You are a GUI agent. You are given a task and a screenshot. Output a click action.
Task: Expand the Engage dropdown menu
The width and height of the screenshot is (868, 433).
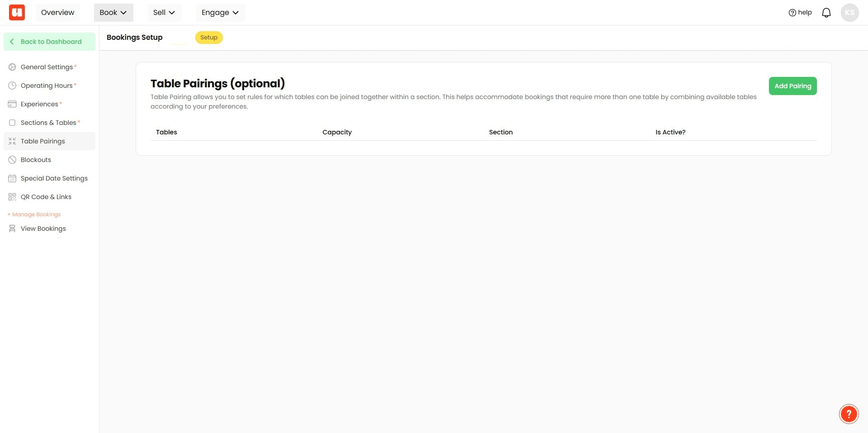coord(220,13)
